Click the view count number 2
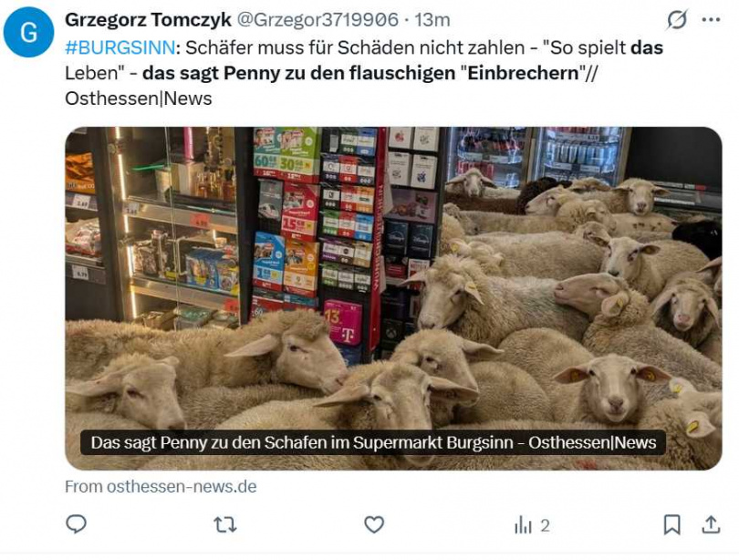The height and width of the screenshot is (560, 739). coord(545,525)
